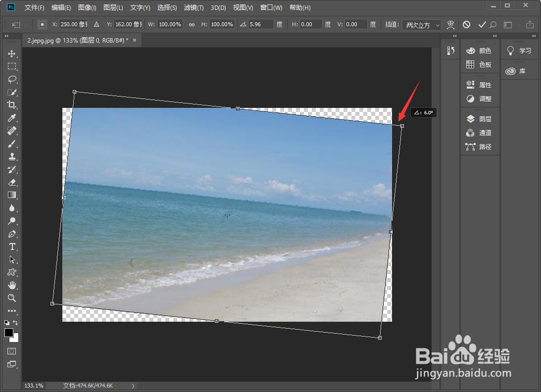Click the width percentage field

[170, 25]
